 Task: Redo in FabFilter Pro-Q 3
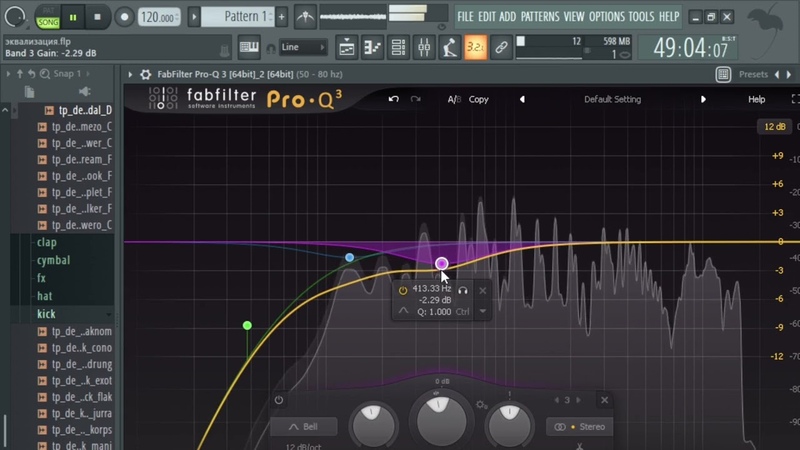(x=416, y=99)
